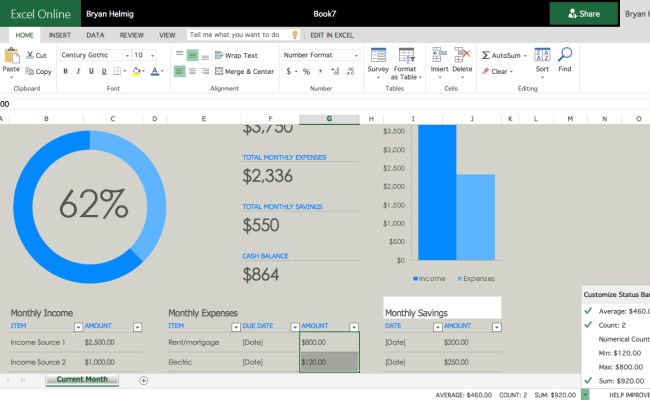650x400 pixels.
Task: Open the Survey tool
Action: pos(378,61)
